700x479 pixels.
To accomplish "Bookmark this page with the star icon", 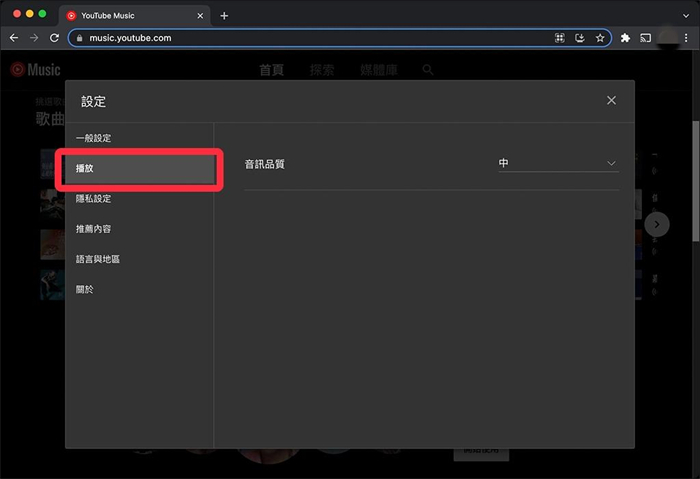I will (x=600, y=38).
